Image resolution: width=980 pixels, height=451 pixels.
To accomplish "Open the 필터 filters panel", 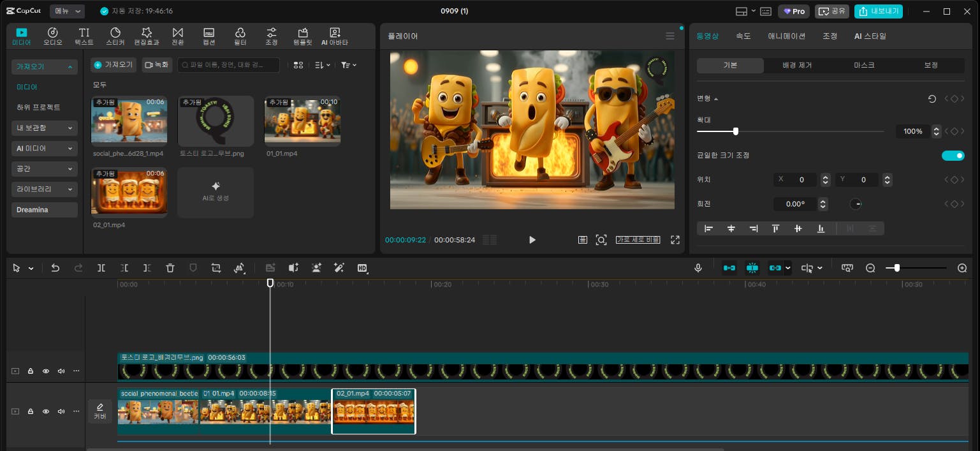I will point(240,36).
